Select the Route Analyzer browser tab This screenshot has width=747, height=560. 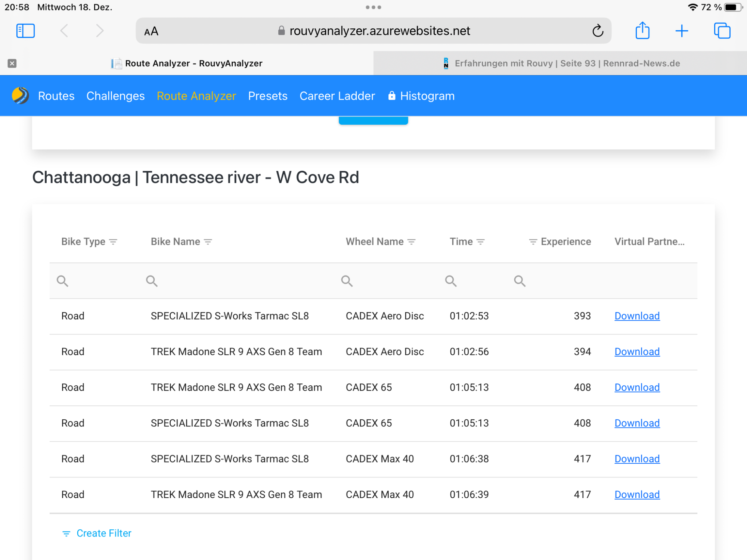coord(187,63)
